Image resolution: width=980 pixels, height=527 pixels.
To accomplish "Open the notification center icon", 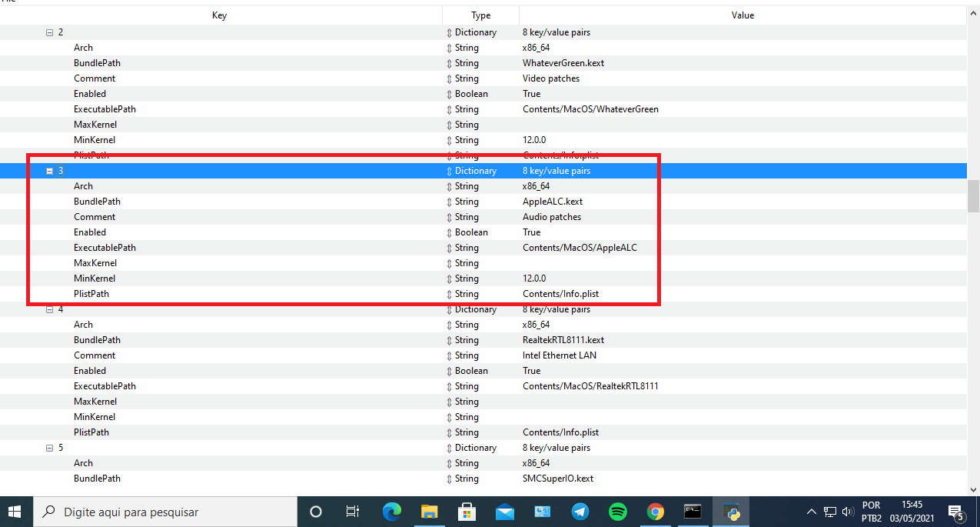I will click(x=956, y=512).
